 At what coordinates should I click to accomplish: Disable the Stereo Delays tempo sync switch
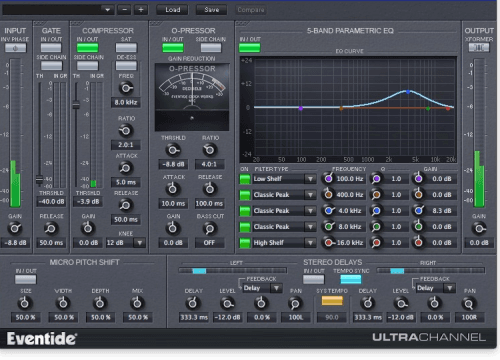(351, 279)
